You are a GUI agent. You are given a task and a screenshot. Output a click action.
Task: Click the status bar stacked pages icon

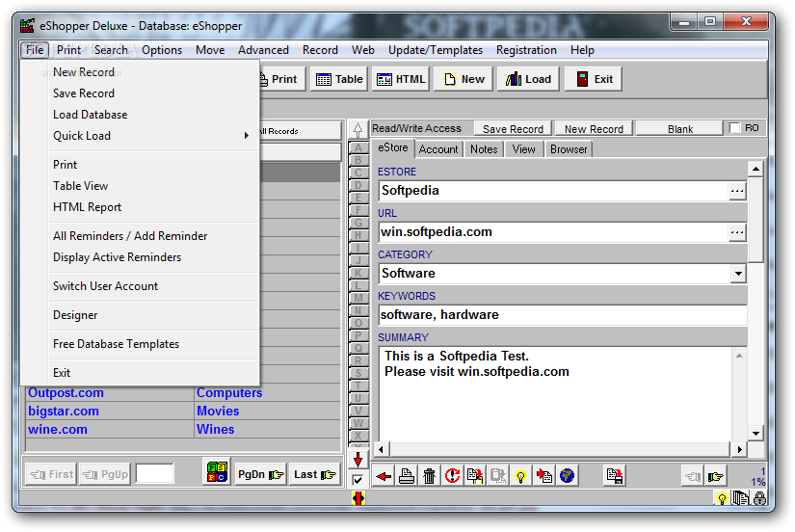tap(741, 498)
